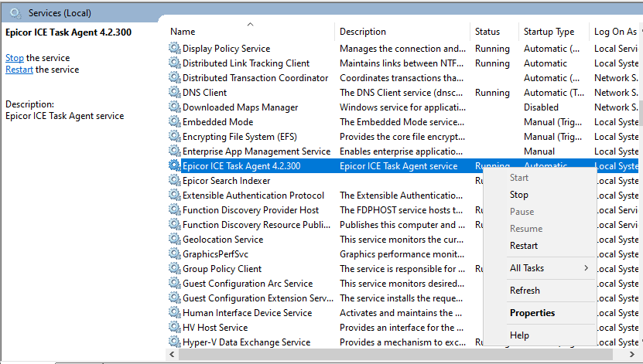Click the Stop the service link

point(15,58)
